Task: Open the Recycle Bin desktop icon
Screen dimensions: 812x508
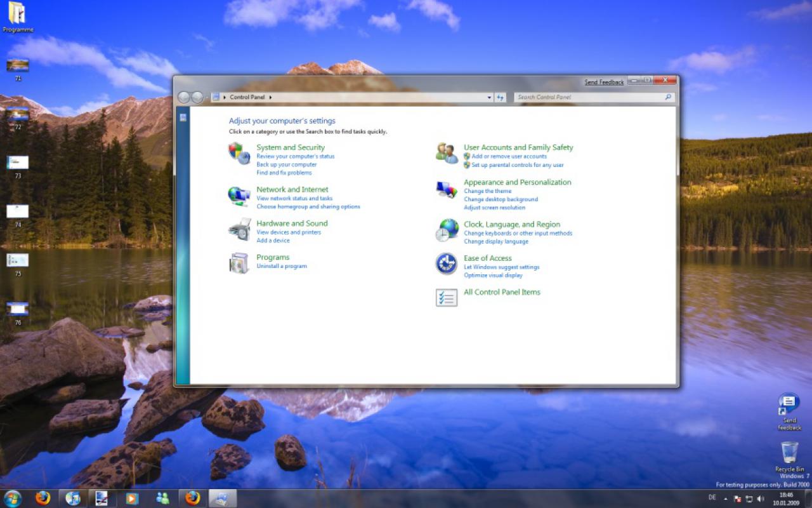Action: [x=790, y=457]
